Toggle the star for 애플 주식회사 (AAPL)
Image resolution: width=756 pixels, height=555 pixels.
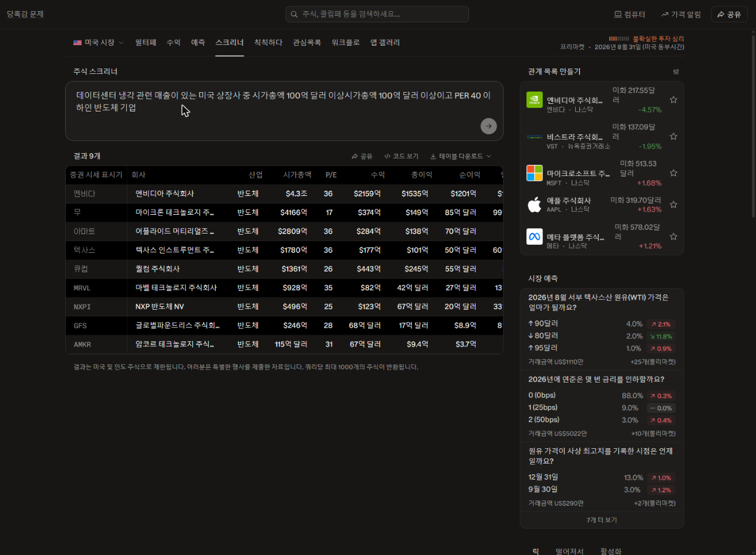[673, 205]
